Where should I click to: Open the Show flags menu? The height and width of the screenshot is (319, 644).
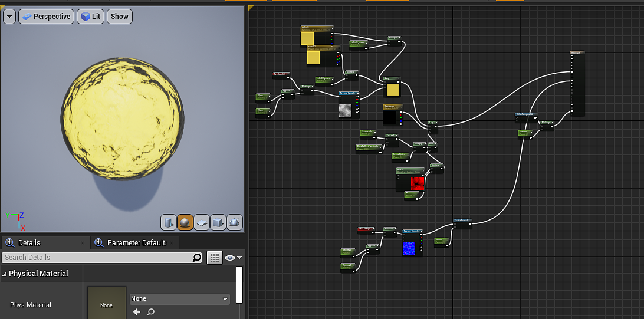coord(120,17)
